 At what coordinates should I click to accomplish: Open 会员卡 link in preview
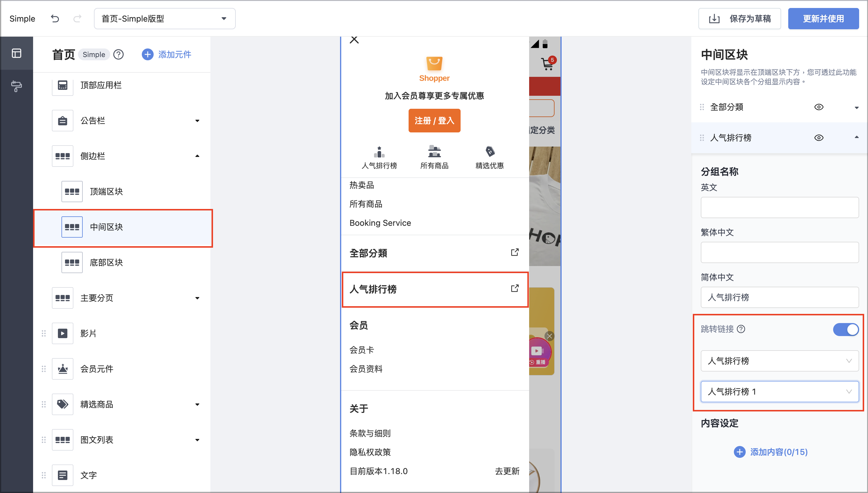pyautogui.click(x=362, y=350)
